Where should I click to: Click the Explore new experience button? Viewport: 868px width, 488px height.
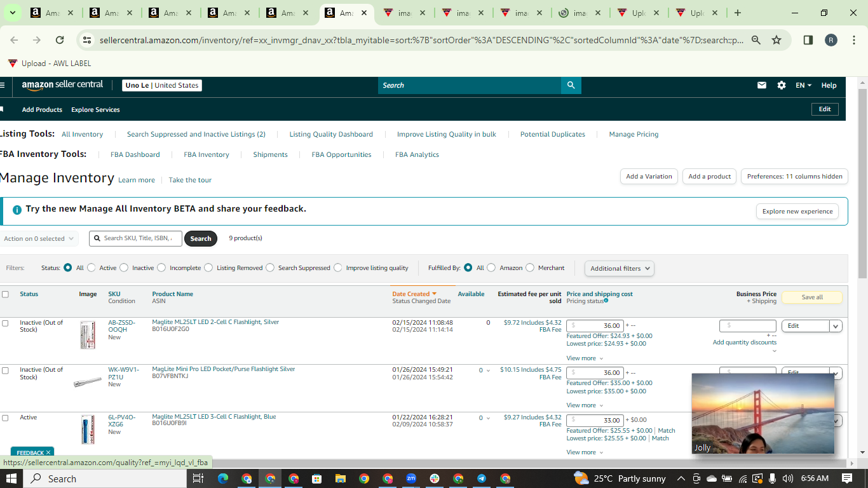click(797, 212)
